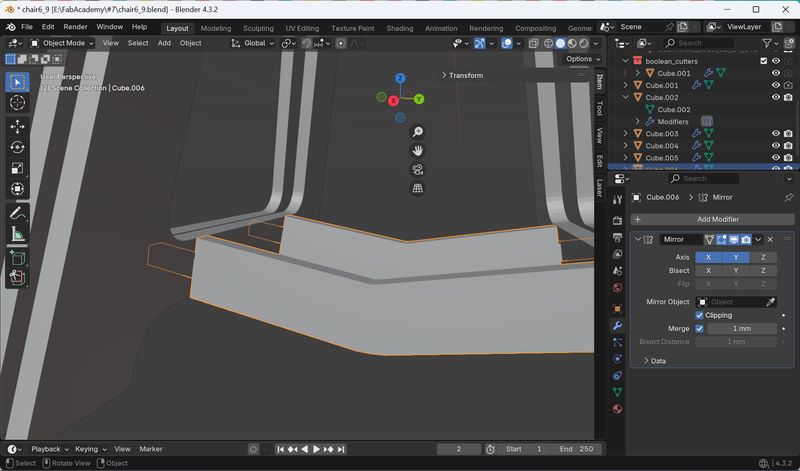Open the Output properties tab
The image size is (800, 471).
pyautogui.click(x=617, y=237)
